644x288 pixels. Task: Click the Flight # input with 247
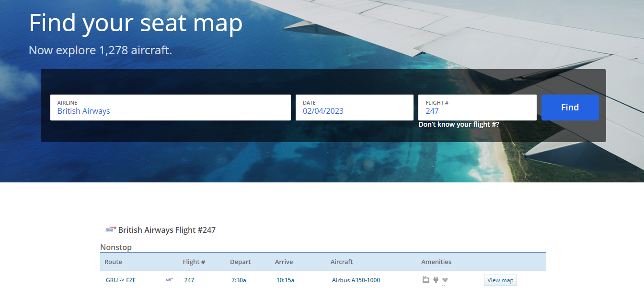click(477, 108)
